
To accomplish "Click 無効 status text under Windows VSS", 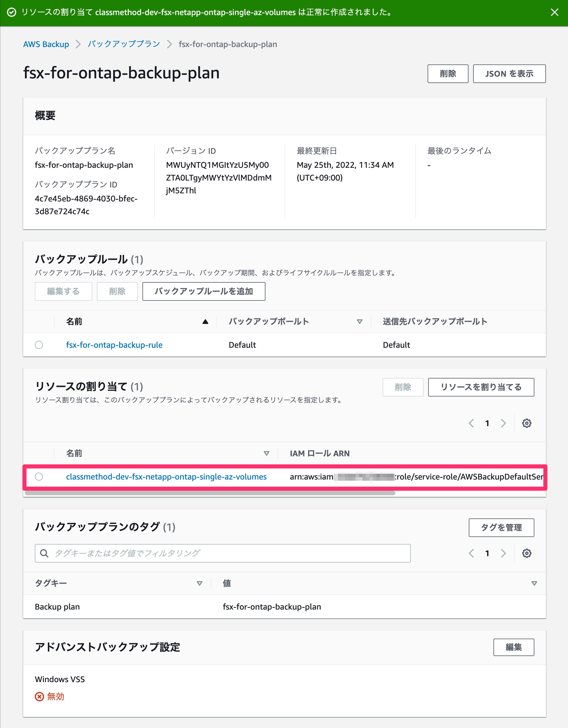I will (x=56, y=696).
